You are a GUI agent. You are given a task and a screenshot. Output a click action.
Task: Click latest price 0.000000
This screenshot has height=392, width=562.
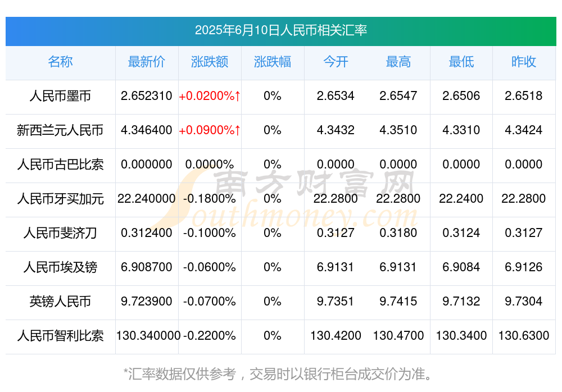(147, 164)
